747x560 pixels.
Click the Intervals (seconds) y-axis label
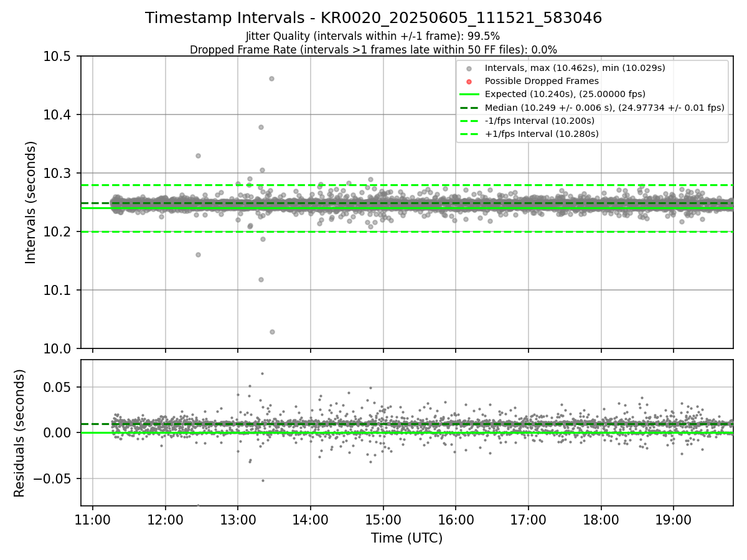[x=31, y=202]
